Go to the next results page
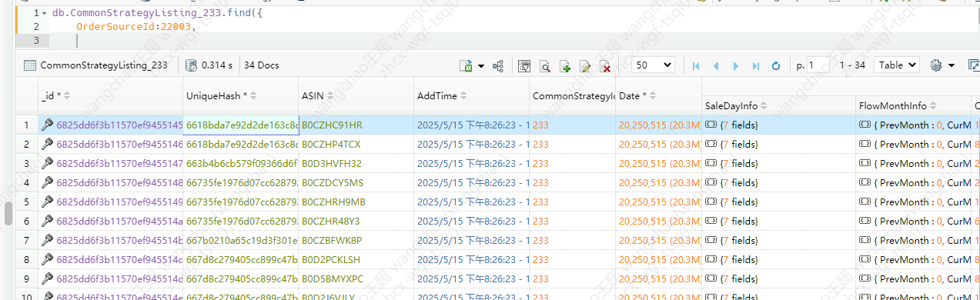This screenshot has height=300, width=980. (736, 66)
